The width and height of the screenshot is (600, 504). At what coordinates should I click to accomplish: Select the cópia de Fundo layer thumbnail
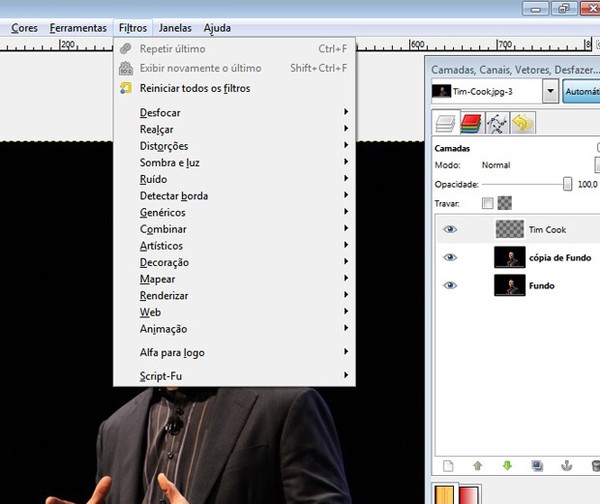point(510,257)
